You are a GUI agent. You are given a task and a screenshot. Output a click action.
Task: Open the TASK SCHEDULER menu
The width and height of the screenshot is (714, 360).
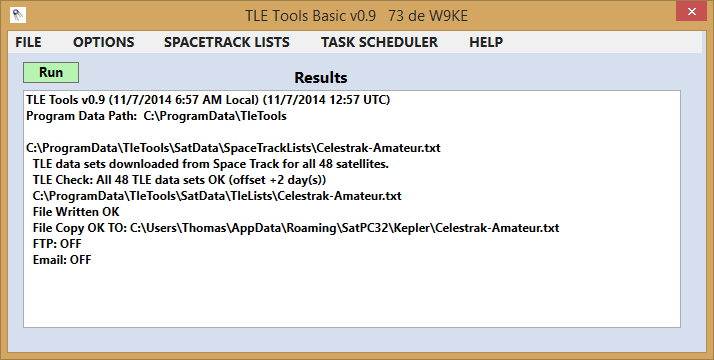click(379, 42)
